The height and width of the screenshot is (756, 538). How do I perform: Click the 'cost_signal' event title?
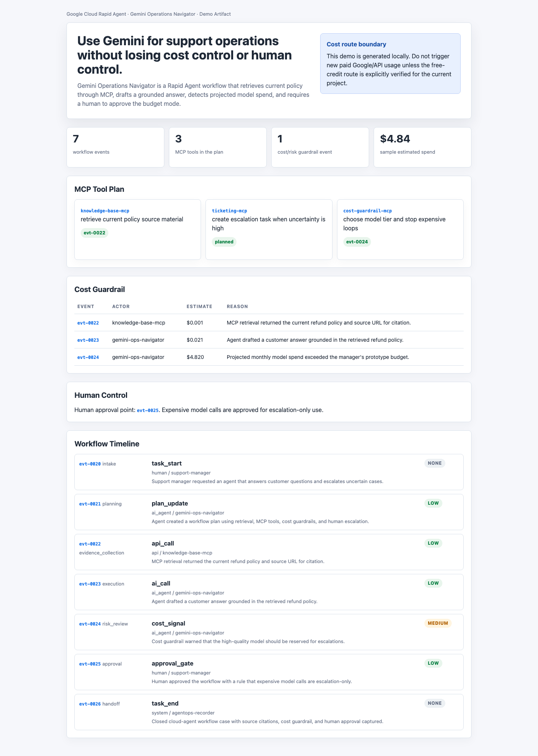(x=168, y=624)
